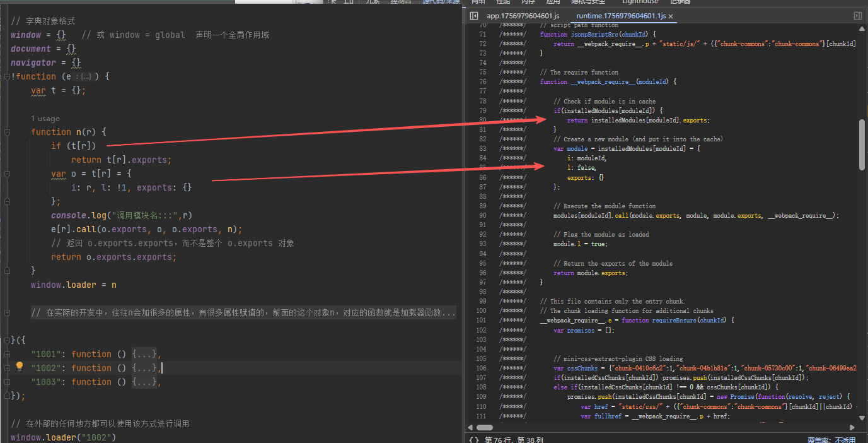Open the coverage status link

pos(831,440)
